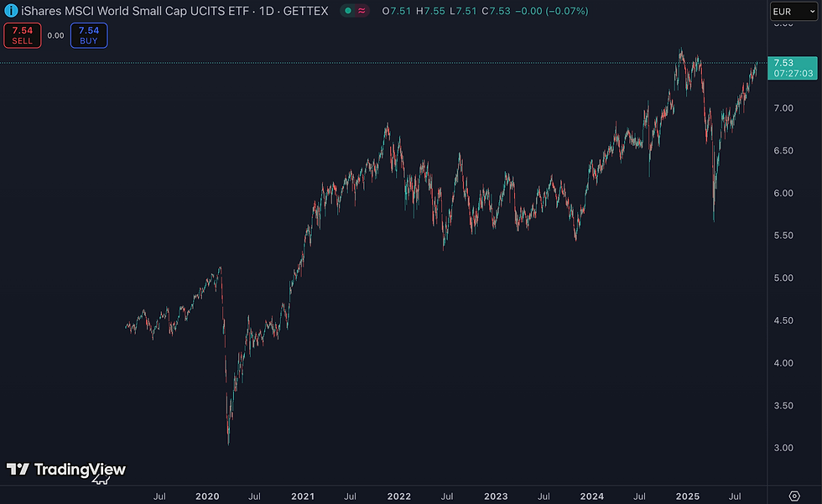Image resolution: width=822 pixels, height=504 pixels.
Task: Click the 0.00 spread value between Sell and Buy
Action: tap(55, 35)
